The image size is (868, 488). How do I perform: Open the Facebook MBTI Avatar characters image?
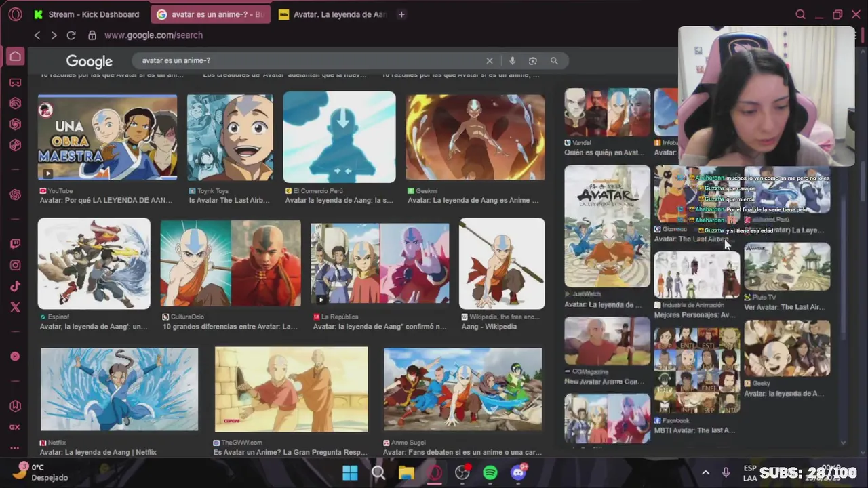pyautogui.click(x=697, y=371)
